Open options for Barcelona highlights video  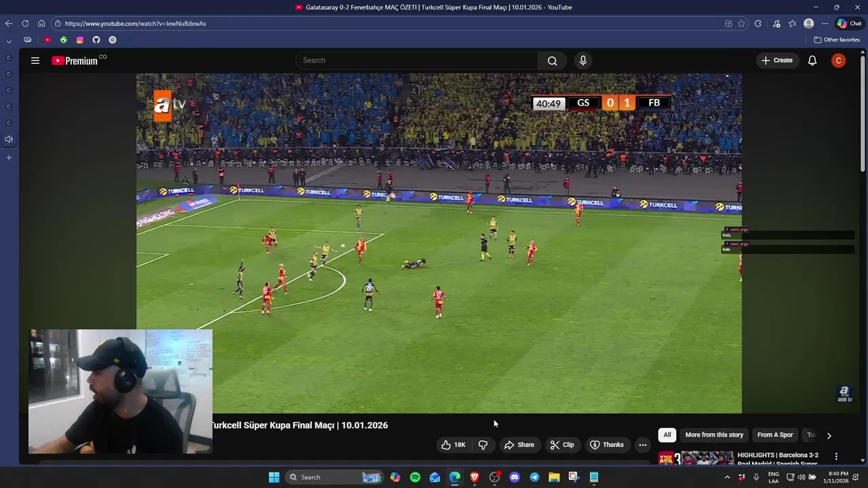coord(836,457)
